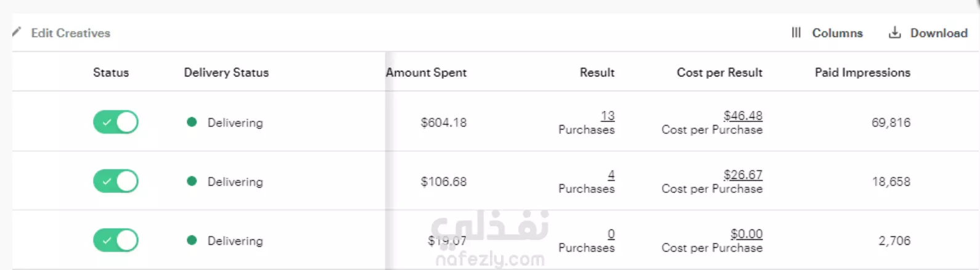Turn off the status switch in the $19.07 row
980x270 pixels.
coord(116,240)
